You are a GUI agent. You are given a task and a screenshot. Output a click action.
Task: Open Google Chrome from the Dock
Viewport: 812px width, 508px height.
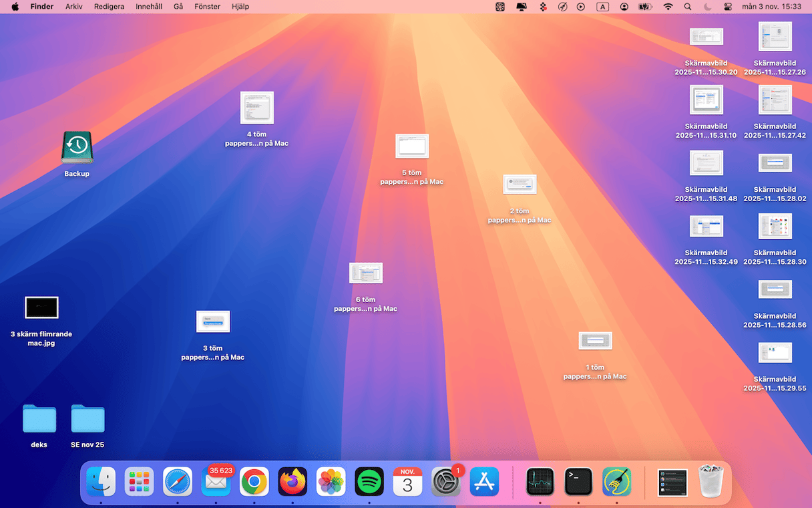coord(254,481)
